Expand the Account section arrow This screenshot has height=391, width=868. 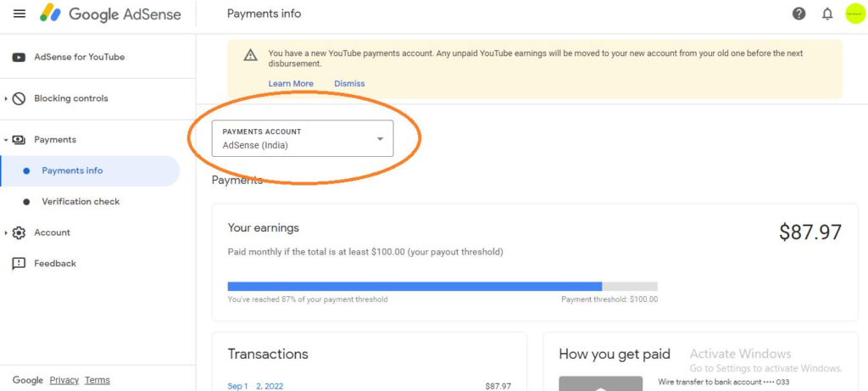tap(6, 232)
